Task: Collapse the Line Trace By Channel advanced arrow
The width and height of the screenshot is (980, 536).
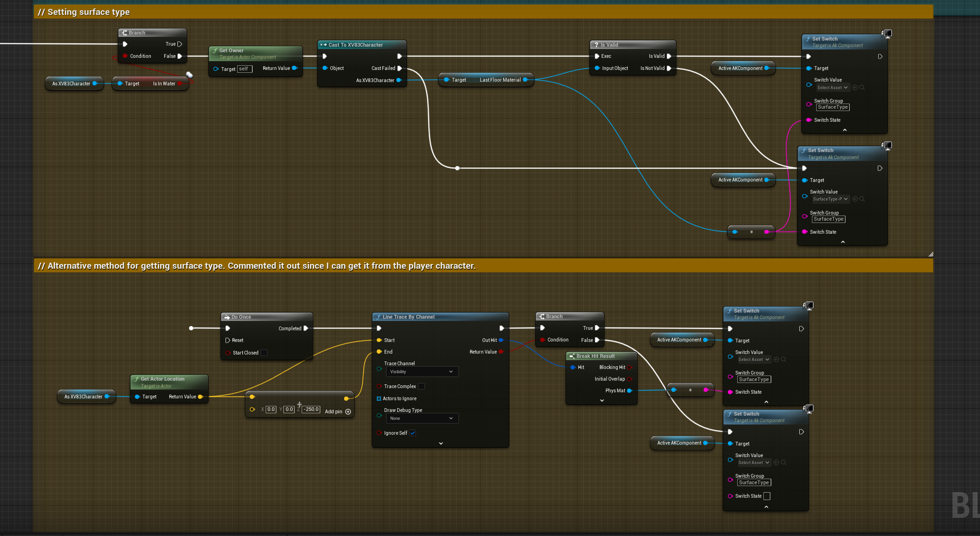Action: click(x=441, y=443)
